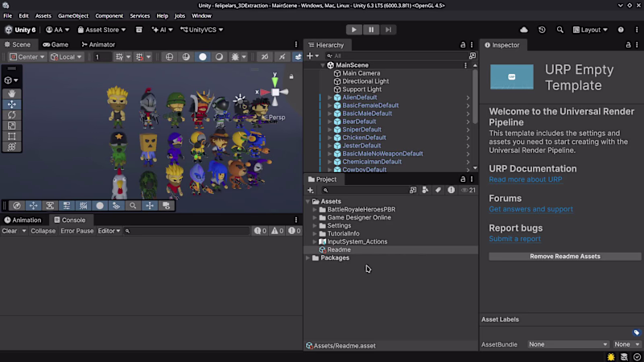Toggle warning messages counter in Console
Viewport: 644px width, 362px height.
(x=277, y=231)
